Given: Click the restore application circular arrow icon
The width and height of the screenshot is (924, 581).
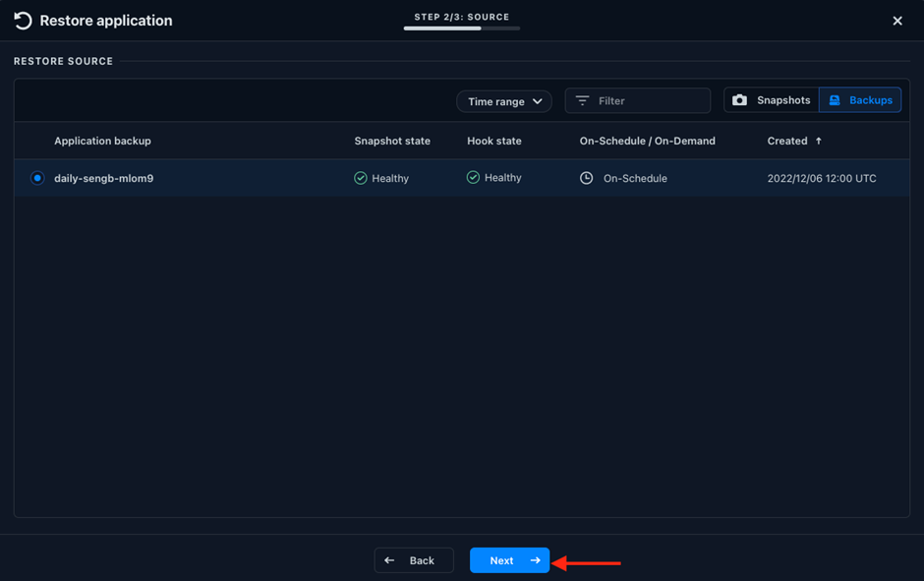Looking at the screenshot, I should click(x=23, y=21).
